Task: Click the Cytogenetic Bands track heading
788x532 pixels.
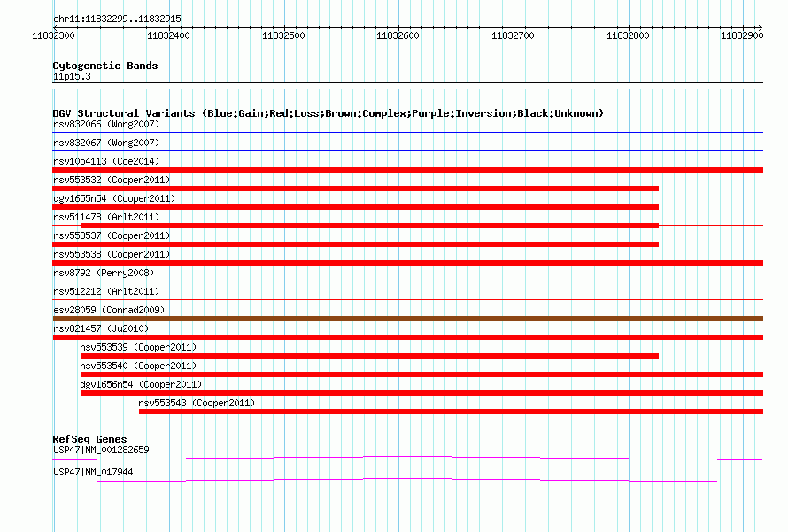Action: (105, 66)
